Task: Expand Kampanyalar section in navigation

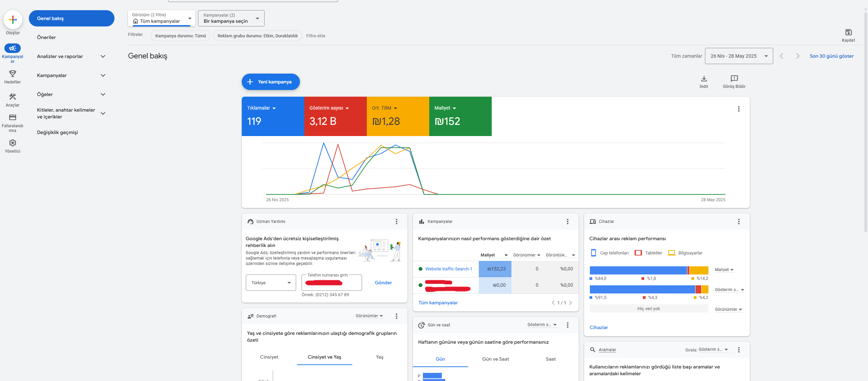Action: click(x=103, y=75)
